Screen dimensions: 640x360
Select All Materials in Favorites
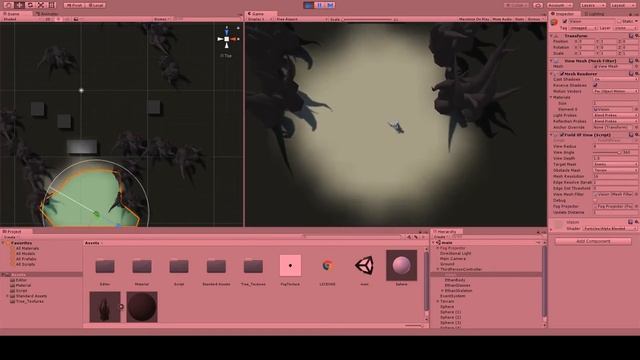click(27, 248)
